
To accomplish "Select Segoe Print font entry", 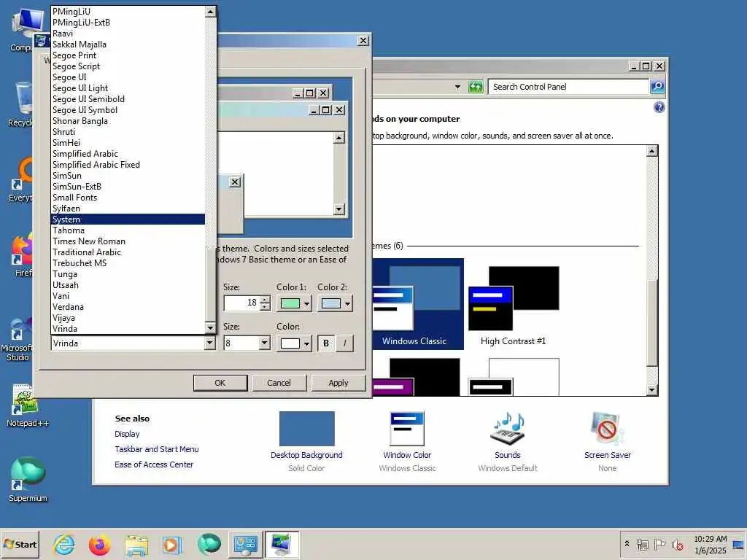I will (128, 55).
